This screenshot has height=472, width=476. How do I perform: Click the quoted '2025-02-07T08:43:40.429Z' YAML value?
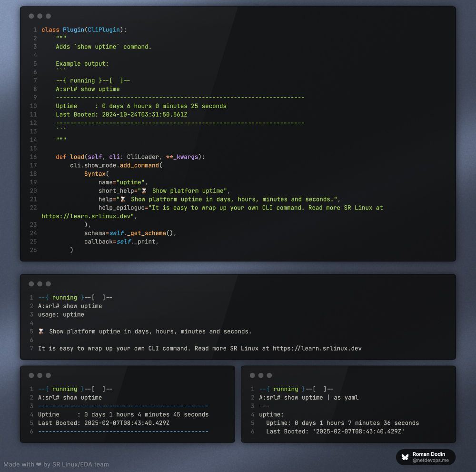coord(358,432)
